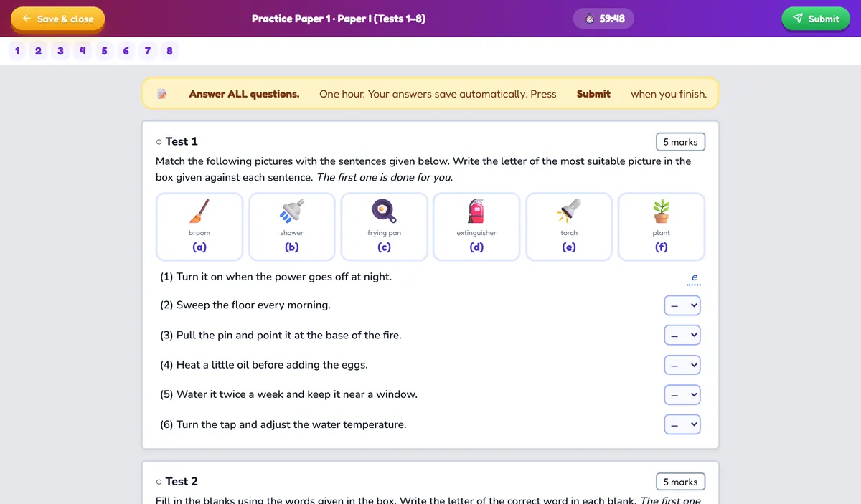Click the label '(f)' under plant

click(x=661, y=247)
